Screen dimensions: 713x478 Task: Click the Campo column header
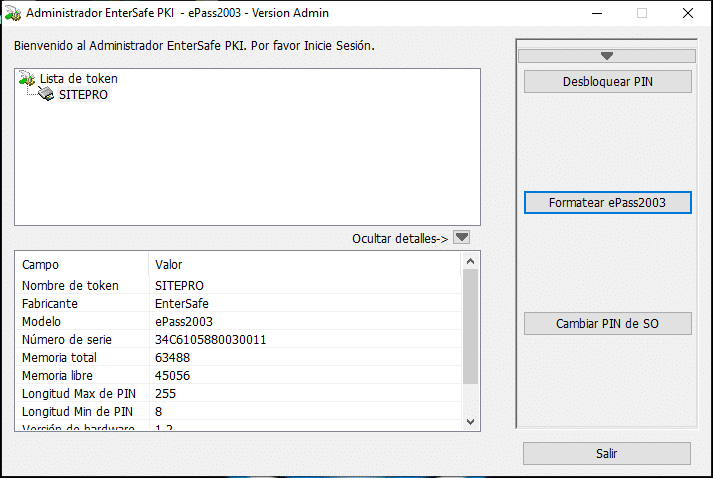point(82,264)
